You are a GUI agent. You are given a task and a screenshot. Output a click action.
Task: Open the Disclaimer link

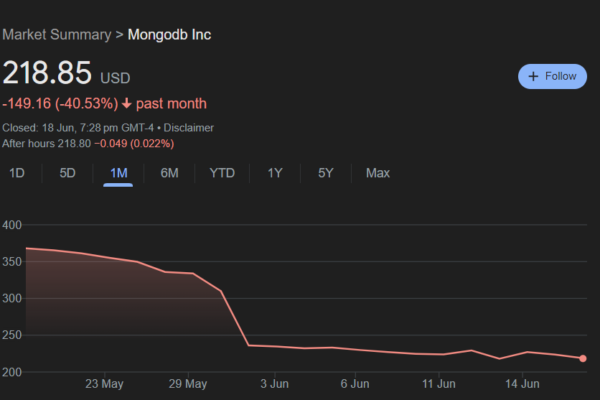[x=189, y=128]
